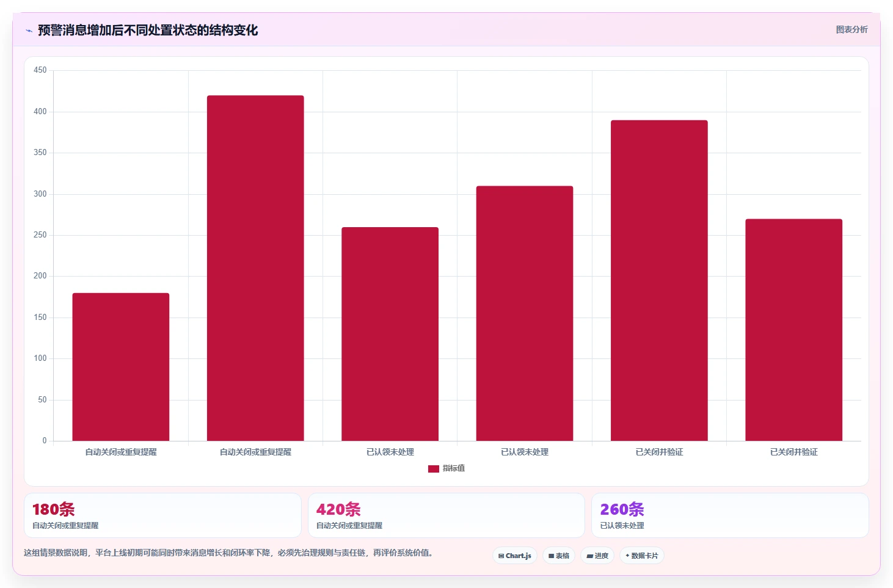Image resolution: width=893 pixels, height=588 pixels.
Task: Click the x-axis label under the 420 bar
Action: point(255,452)
